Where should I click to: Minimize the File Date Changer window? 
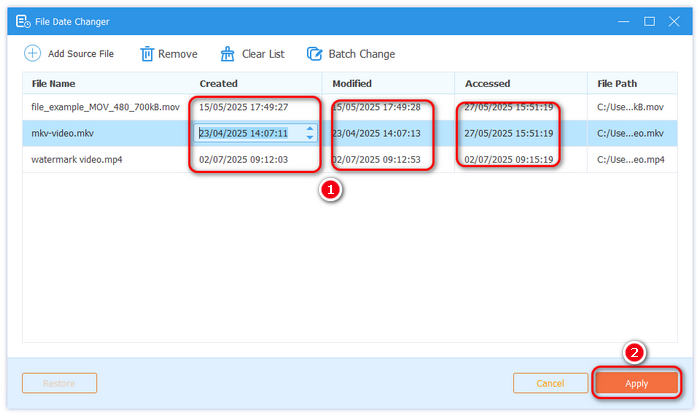point(623,21)
